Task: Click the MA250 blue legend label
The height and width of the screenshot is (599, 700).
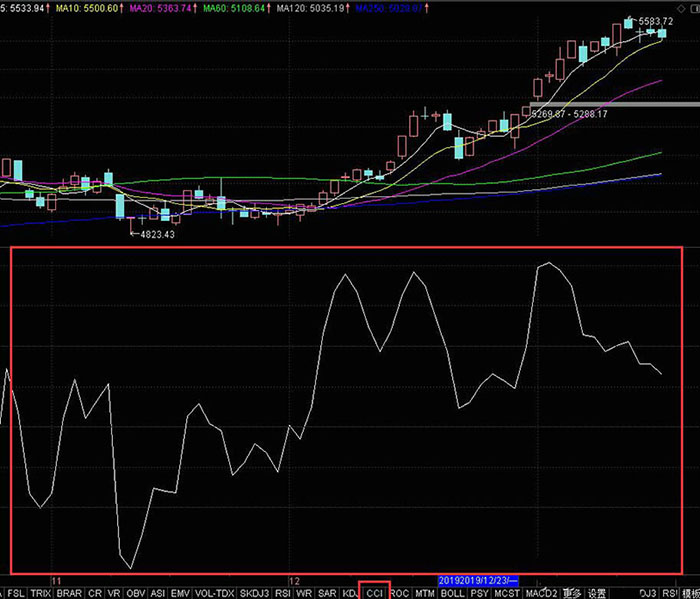Action: [x=389, y=8]
